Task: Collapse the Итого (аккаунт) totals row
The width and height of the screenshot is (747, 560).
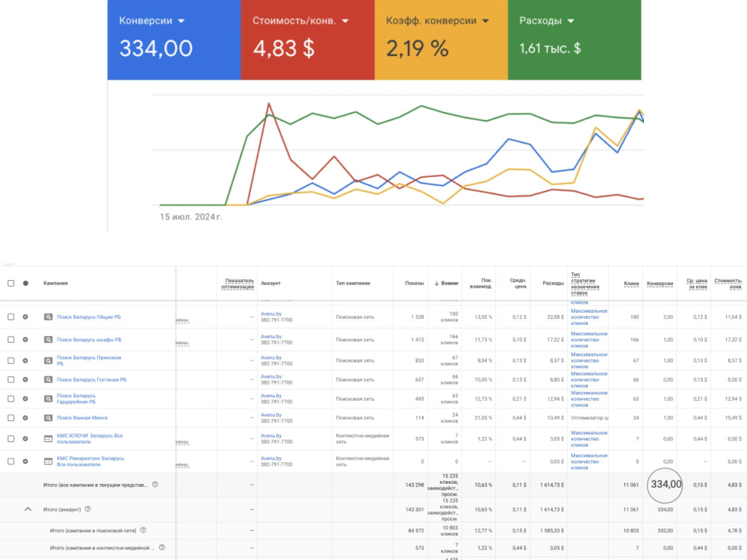Action: [x=28, y=509]
